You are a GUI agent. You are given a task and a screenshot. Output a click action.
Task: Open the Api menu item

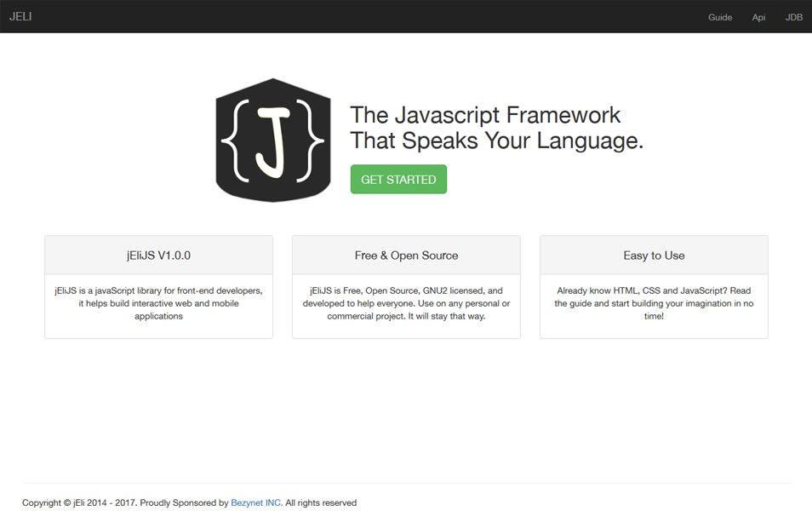(758, 17)
